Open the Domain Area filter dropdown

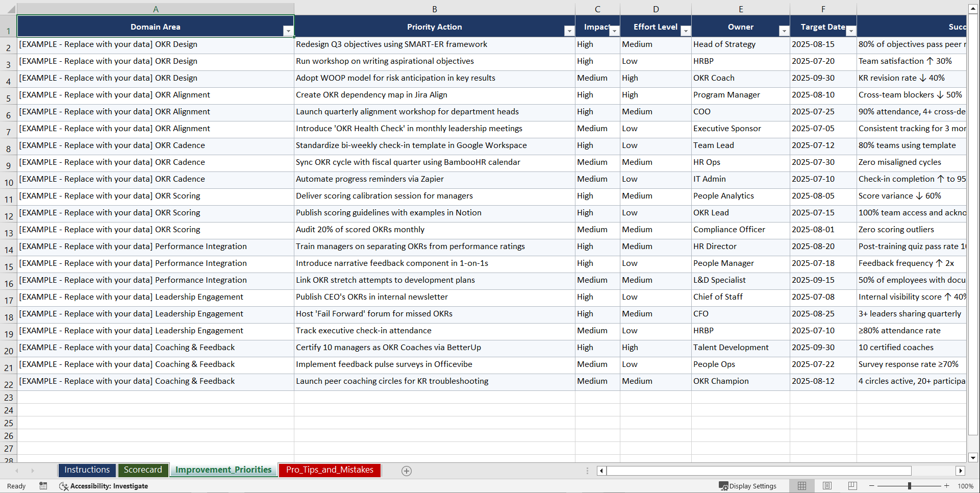tap(289, 31)
